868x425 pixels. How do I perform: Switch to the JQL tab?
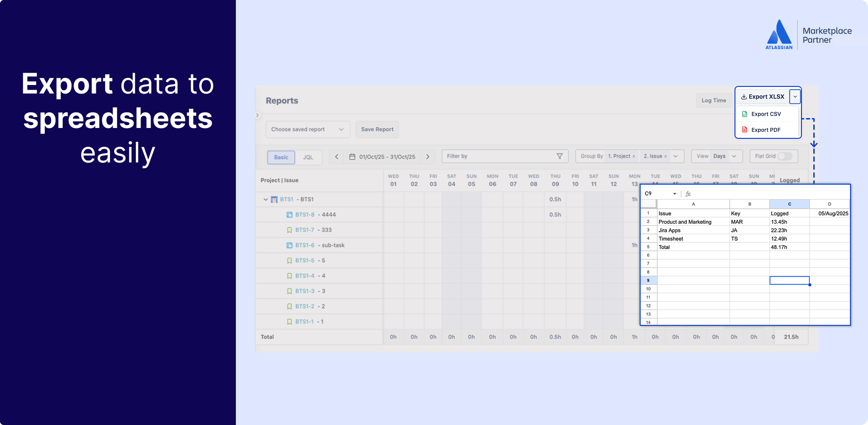(309, 157)
